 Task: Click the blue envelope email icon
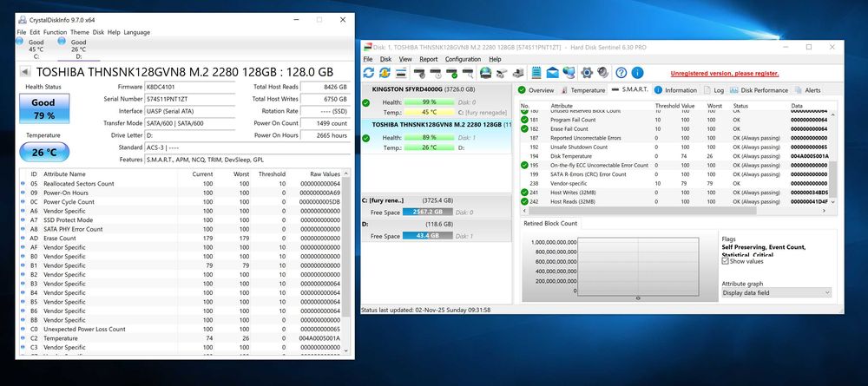pyautogui.click(x=552, y=73)
